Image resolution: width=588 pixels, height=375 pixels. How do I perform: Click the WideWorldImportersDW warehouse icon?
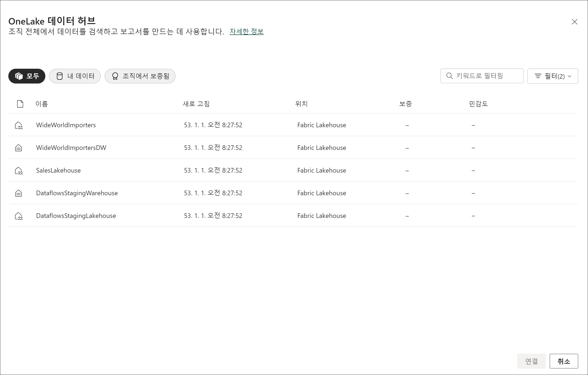pos(19,148)
